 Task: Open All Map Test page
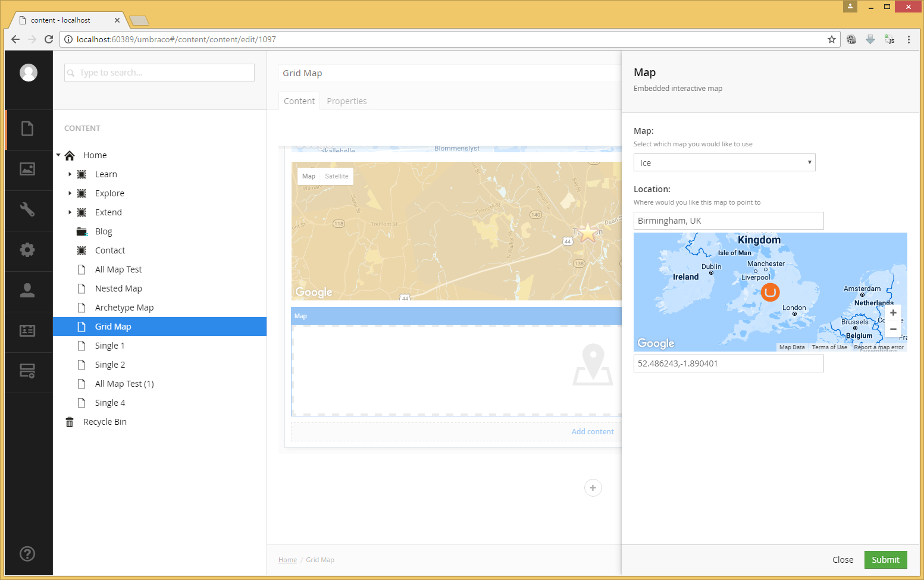(118, 269)
